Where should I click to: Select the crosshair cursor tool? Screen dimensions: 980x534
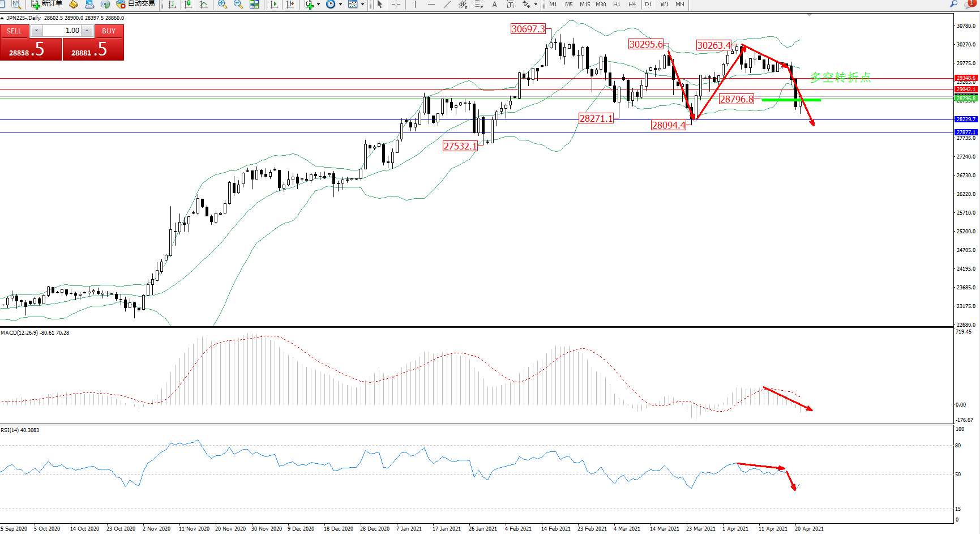(396, 5)
